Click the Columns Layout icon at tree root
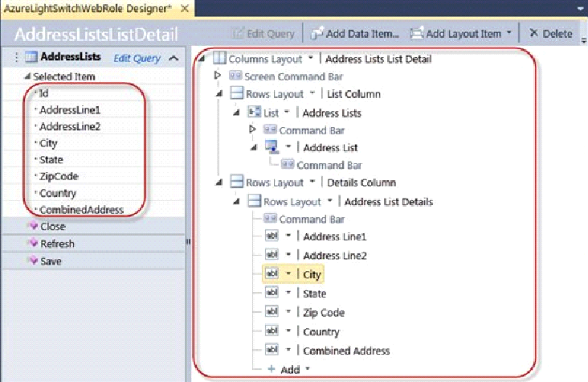Screen dimensions: 588x382 coord(219,60)
